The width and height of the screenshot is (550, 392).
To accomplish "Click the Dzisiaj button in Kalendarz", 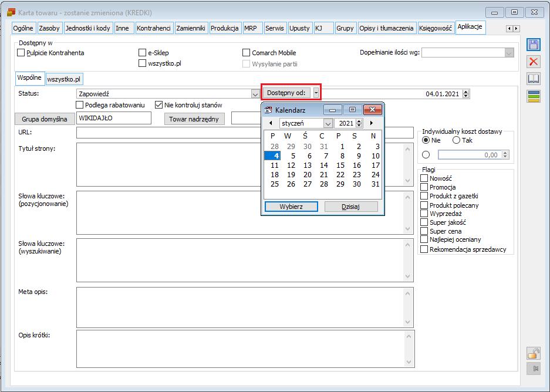I will pyautogui.click(x=351, y=207).
